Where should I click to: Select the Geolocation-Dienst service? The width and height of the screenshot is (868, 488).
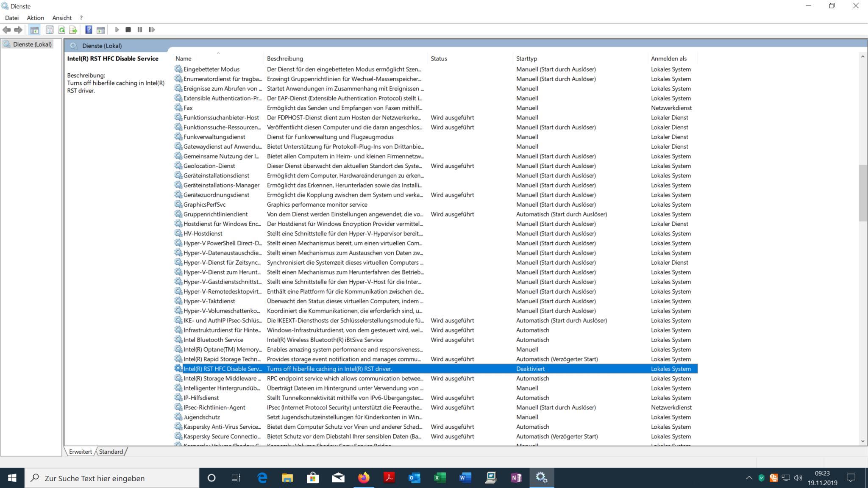click(x=436, y=166)
